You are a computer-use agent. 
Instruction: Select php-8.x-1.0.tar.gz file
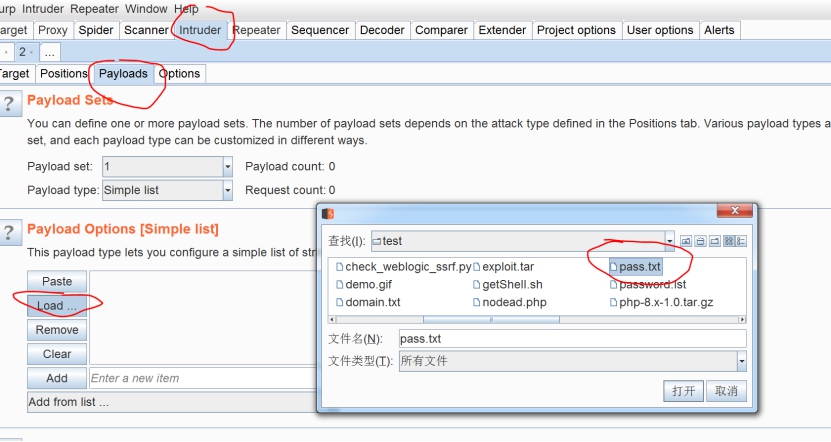(x=661, y=302)
